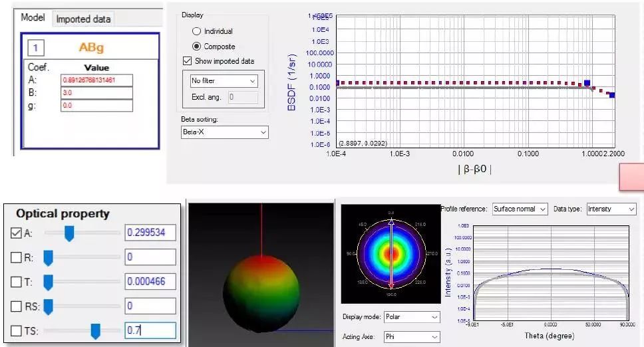This screenshot has height=347, width=644.
Task: Change the Data type Intensity dropdown
Action: pyautogui.click(x=611, y=209)
